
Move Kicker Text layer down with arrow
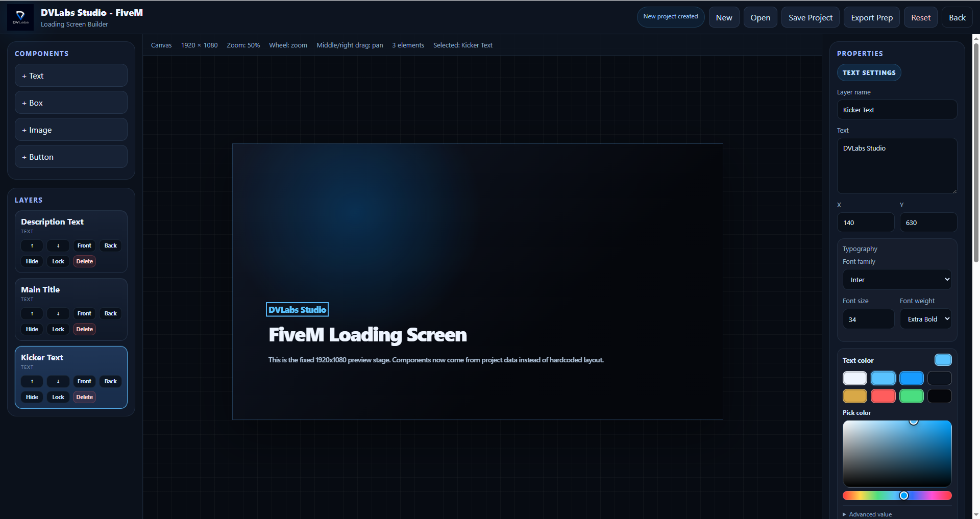point(58,382)
